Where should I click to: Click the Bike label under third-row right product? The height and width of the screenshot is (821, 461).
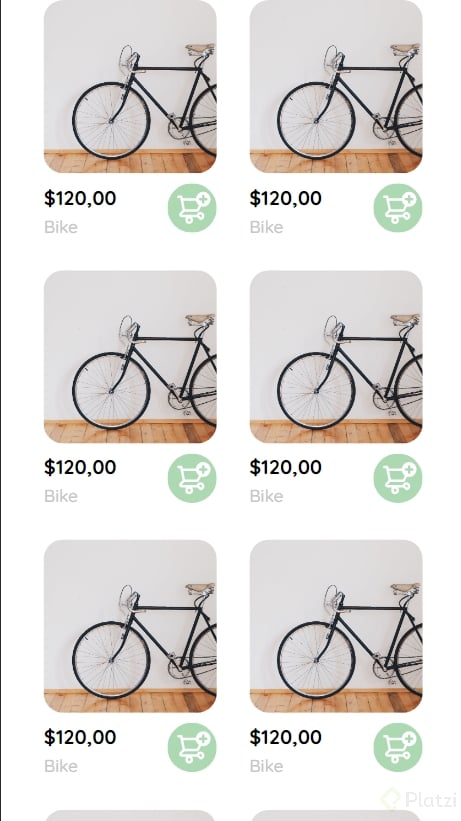coord(266,767)
